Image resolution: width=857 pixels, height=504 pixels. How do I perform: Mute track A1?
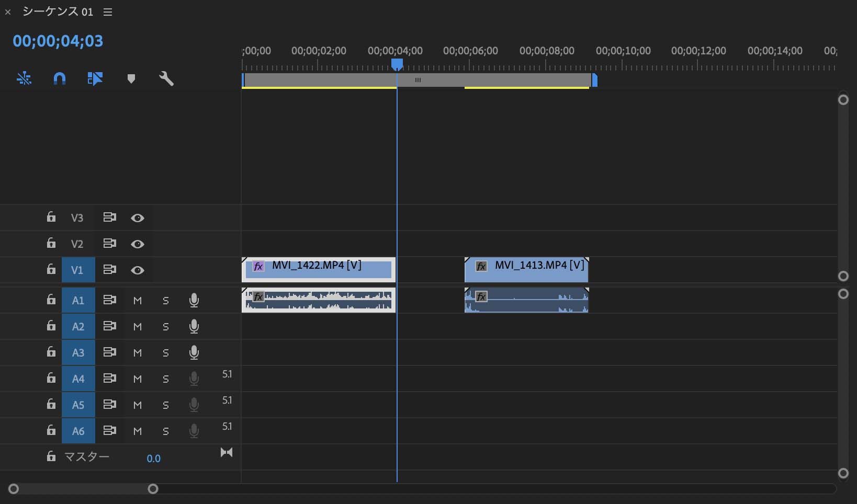pos(138,301)
